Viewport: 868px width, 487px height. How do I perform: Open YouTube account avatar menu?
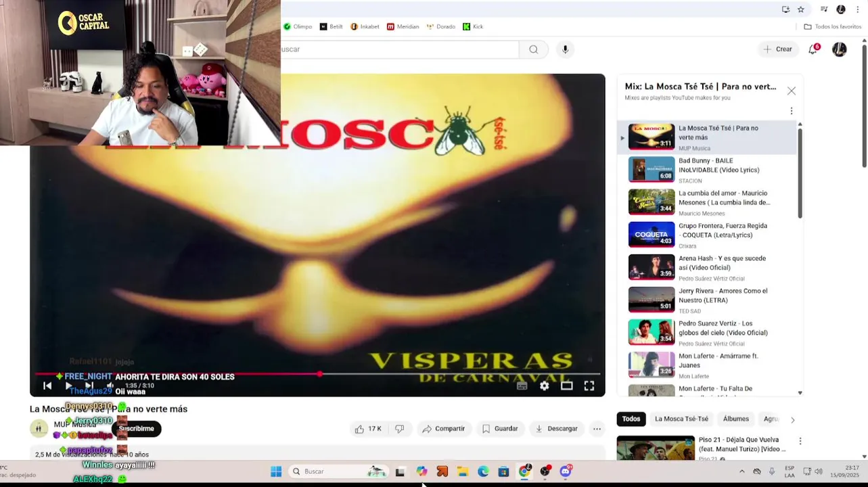click(x=840, y=49)
